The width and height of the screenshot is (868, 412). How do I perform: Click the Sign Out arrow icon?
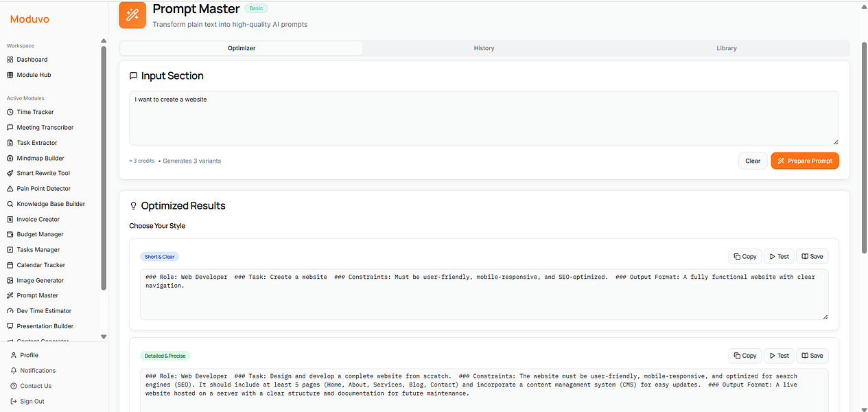coord(14,401)
